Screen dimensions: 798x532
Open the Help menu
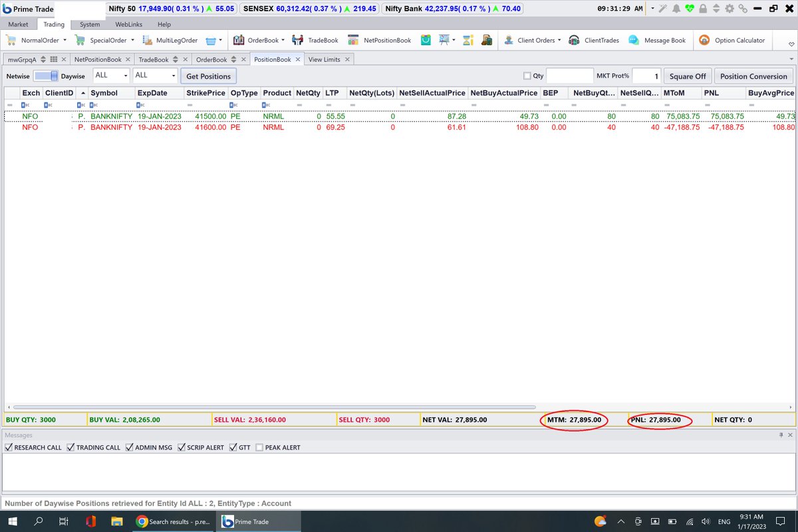(x=164, y=24)
